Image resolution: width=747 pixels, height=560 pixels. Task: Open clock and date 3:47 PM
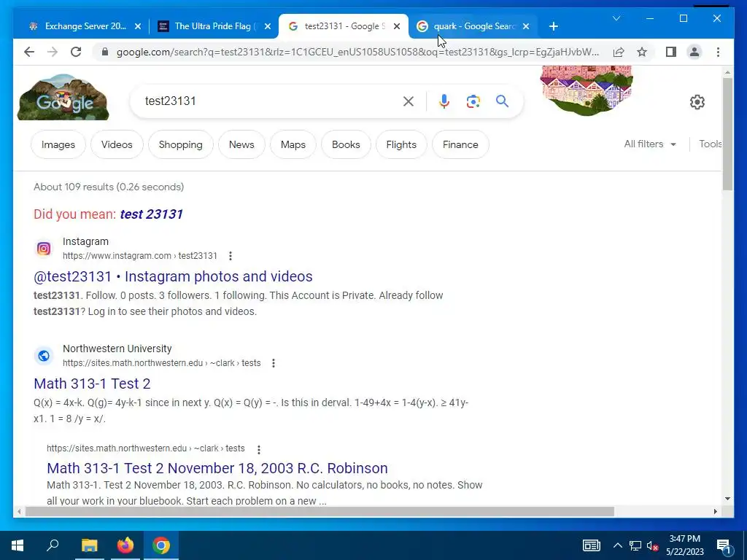click(x=684, y=545)
